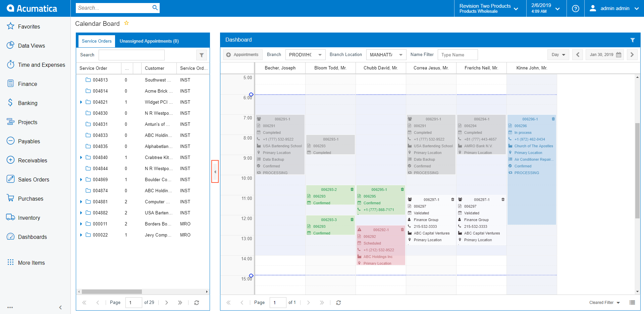Open calendar date picker icon
This screenshot has width=644, height=314.
[619, 55]
